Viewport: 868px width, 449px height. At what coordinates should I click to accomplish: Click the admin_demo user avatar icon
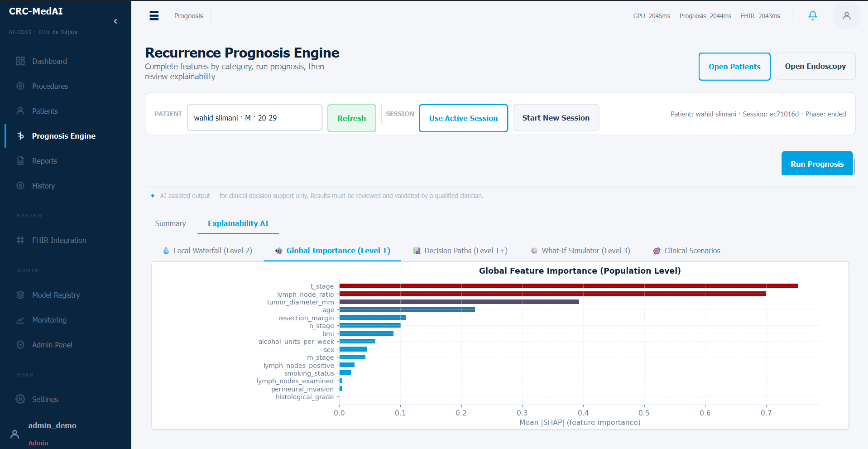pyautogui.click(x=15, y=434)
